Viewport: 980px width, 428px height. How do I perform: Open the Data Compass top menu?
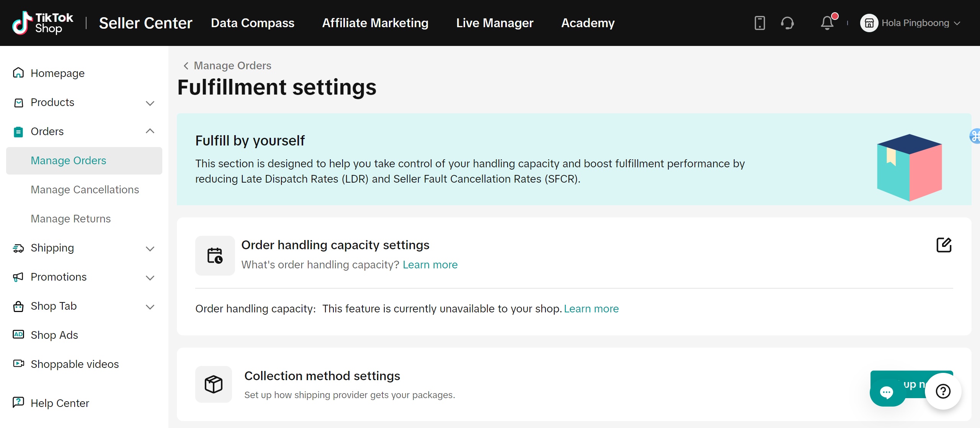tap(253, 23)
